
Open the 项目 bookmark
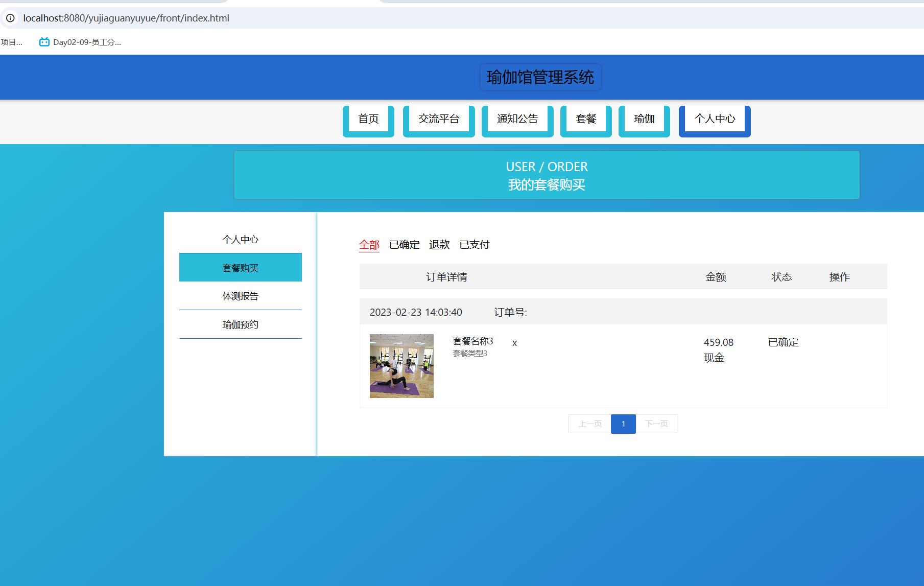click(x=11, y=42)
